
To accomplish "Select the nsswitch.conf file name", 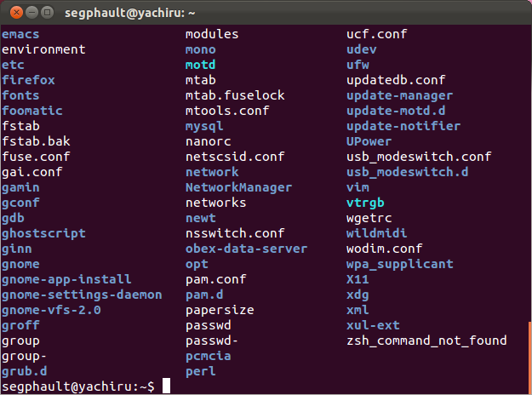I will (x=235, y=233).
